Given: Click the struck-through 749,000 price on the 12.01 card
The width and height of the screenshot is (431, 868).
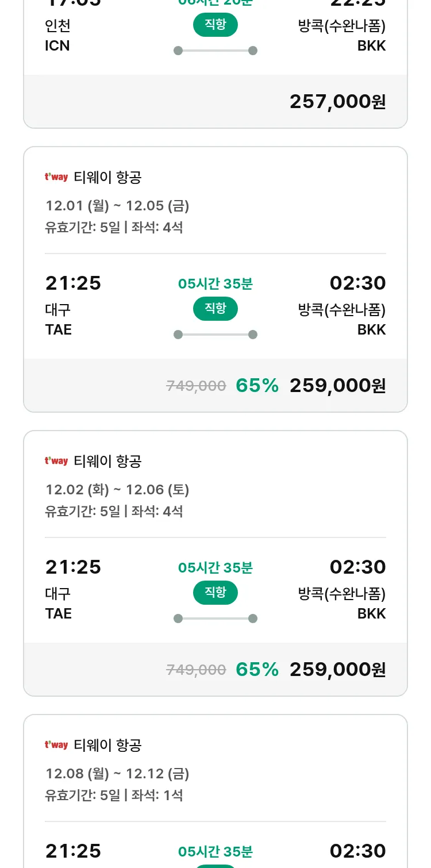Looking at the screenshot, I should click(x=196, y=386).
